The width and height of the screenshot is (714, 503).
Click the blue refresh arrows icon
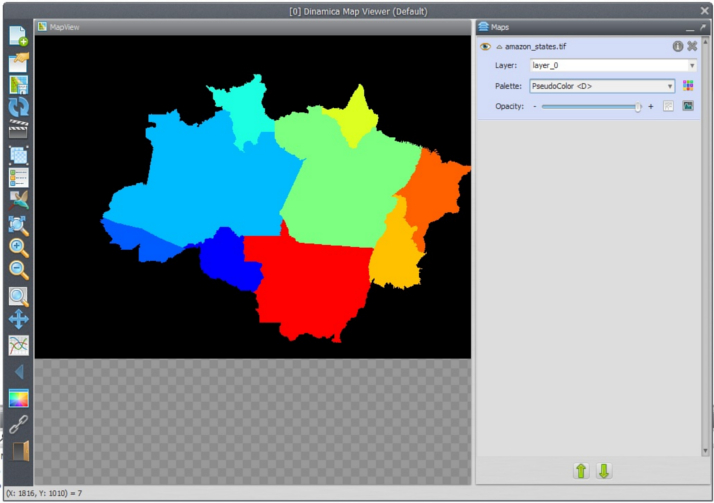[18, 107]
